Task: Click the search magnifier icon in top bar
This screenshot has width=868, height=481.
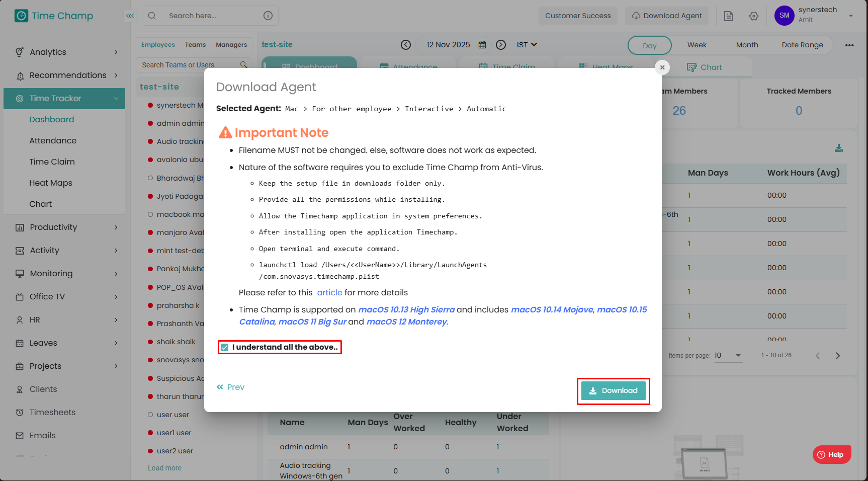Action: pyautogui.click(x=152, y=16)
